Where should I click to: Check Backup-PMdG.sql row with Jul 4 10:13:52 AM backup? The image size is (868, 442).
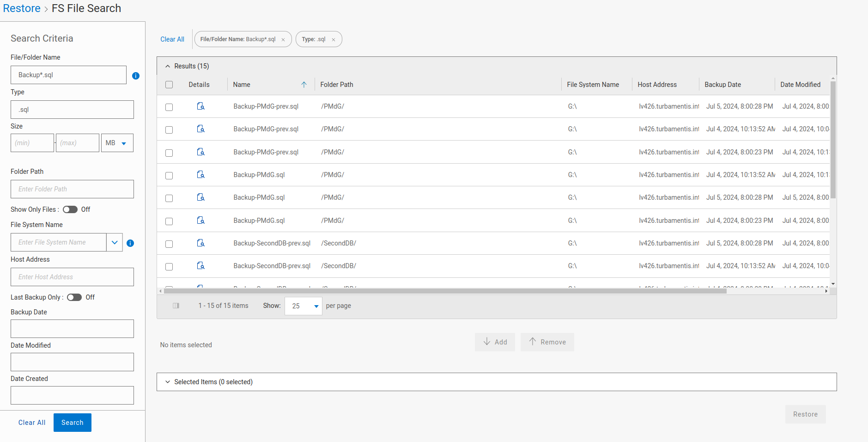tap(169, 176)
